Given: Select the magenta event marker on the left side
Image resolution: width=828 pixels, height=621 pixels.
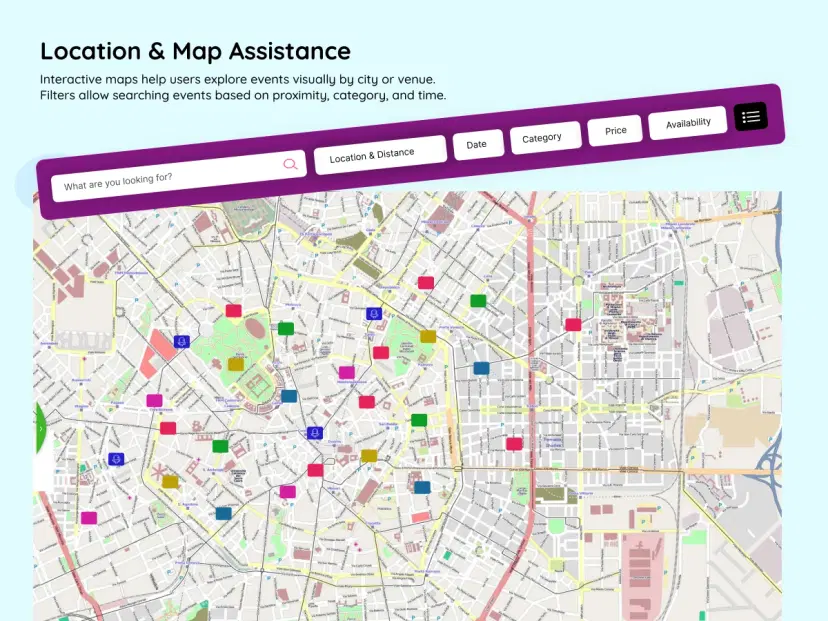Looking at the screenshot, I should (153, 400).
